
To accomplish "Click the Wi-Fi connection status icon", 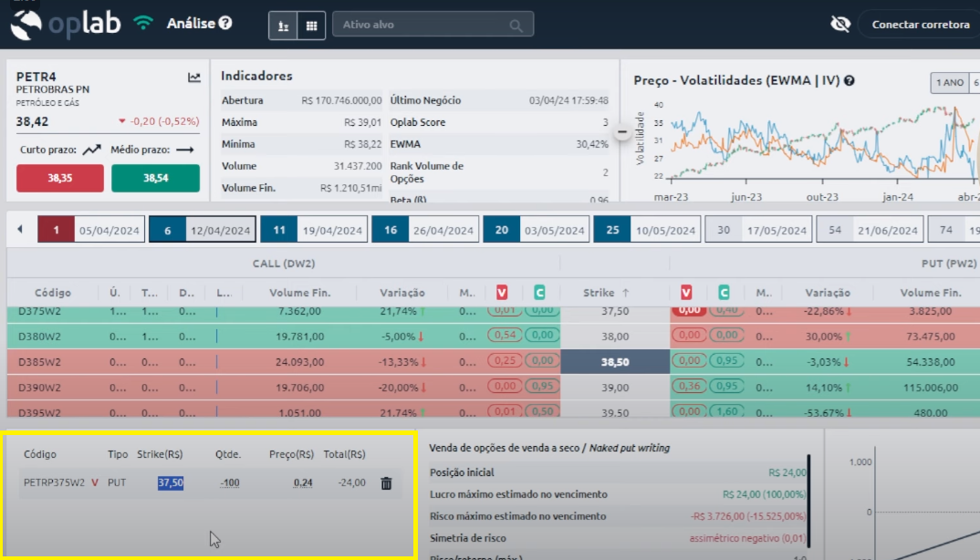I will [x=143, y=24].
